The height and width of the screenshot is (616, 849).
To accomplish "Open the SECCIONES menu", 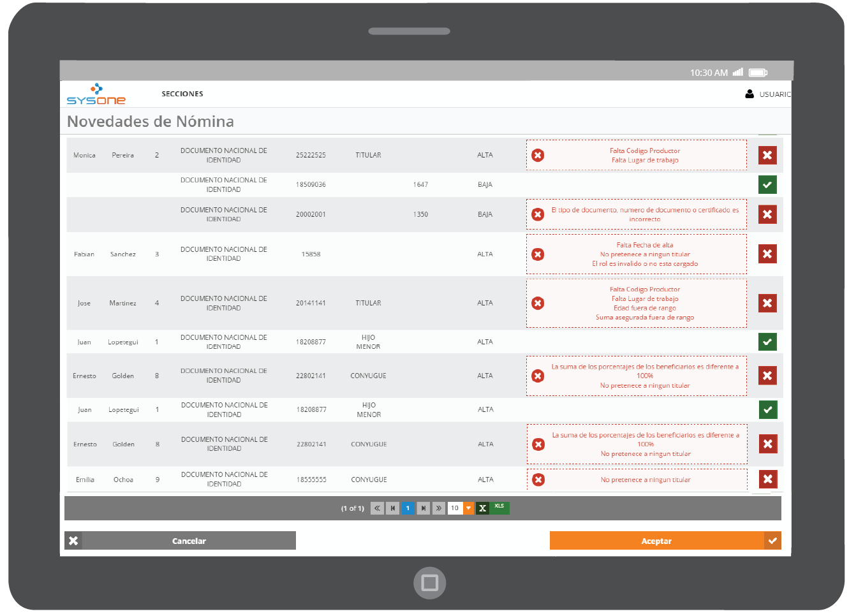I will click(182, 94).
